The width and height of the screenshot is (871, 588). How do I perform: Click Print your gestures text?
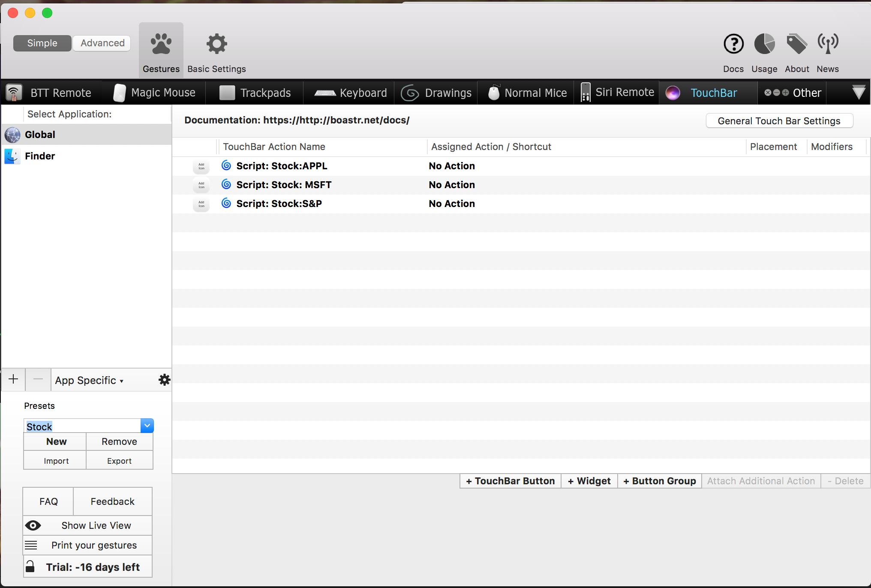(94, 545)
